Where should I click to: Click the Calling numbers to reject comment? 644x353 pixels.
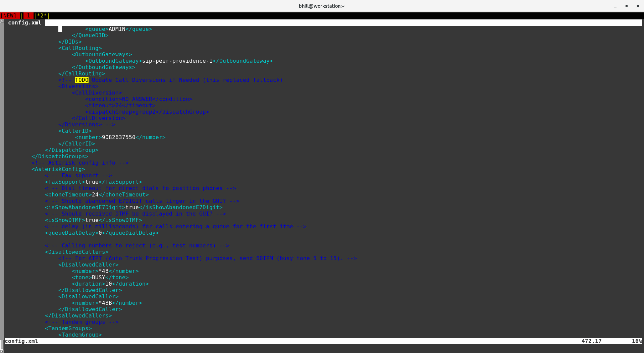[137, 245]
